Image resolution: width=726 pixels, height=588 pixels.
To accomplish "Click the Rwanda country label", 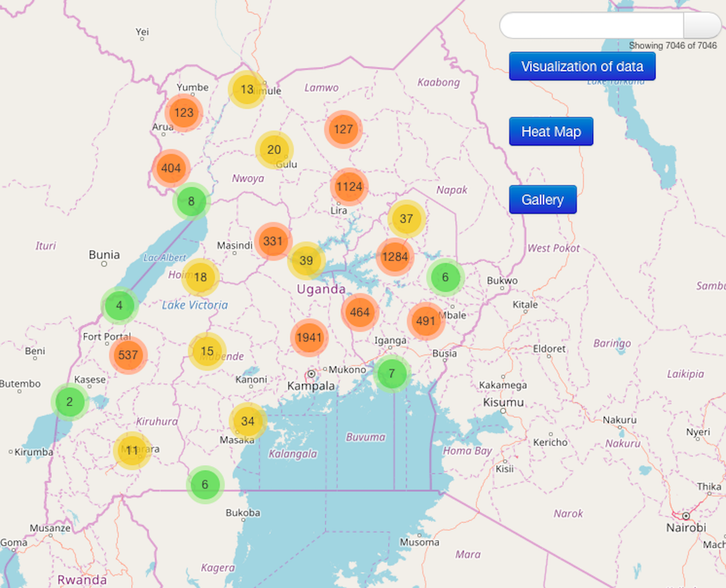I will point(82,580).
